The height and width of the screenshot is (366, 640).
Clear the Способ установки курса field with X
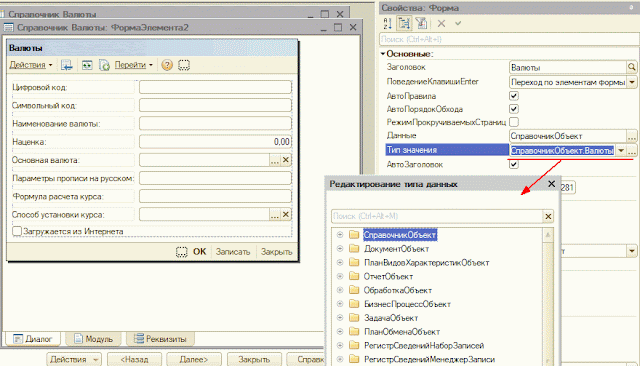286,214
